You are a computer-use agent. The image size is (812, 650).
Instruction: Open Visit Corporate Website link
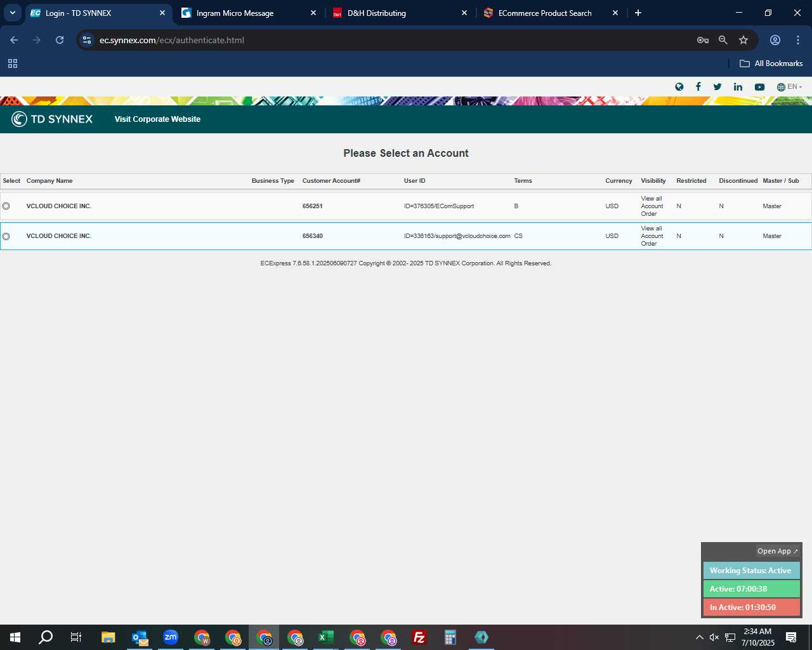pos(157,119)
